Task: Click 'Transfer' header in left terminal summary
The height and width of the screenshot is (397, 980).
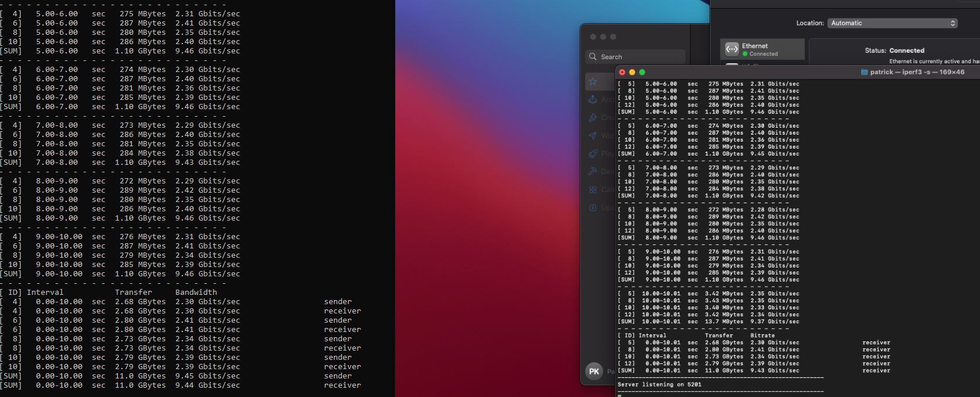Action: [134, 292]
